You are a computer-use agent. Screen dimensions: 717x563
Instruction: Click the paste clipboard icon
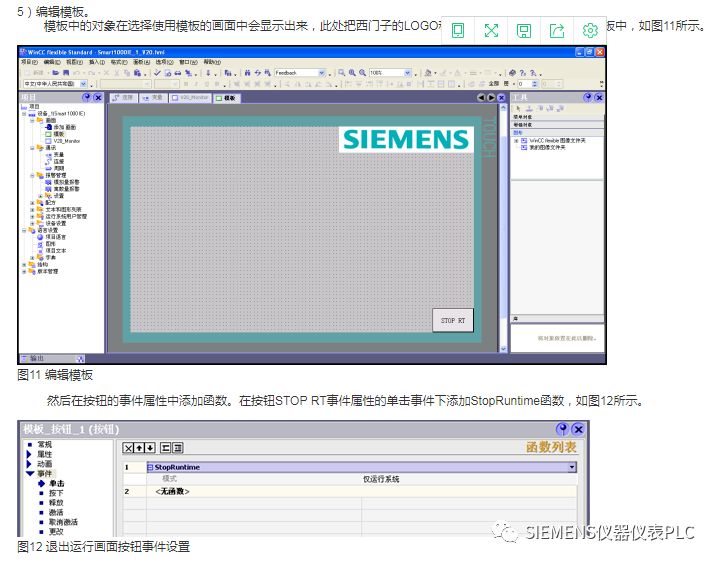pyautogui.click(x=137, y=73)
